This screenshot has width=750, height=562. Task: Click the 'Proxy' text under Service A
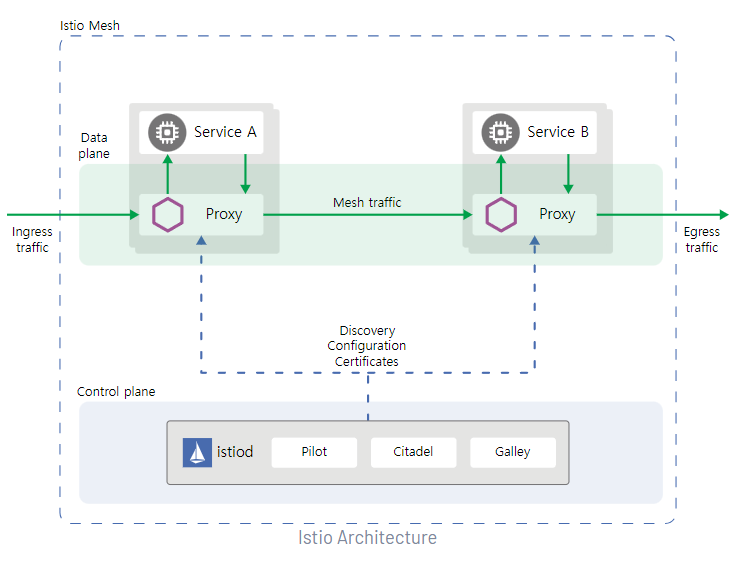click(224, 214)
